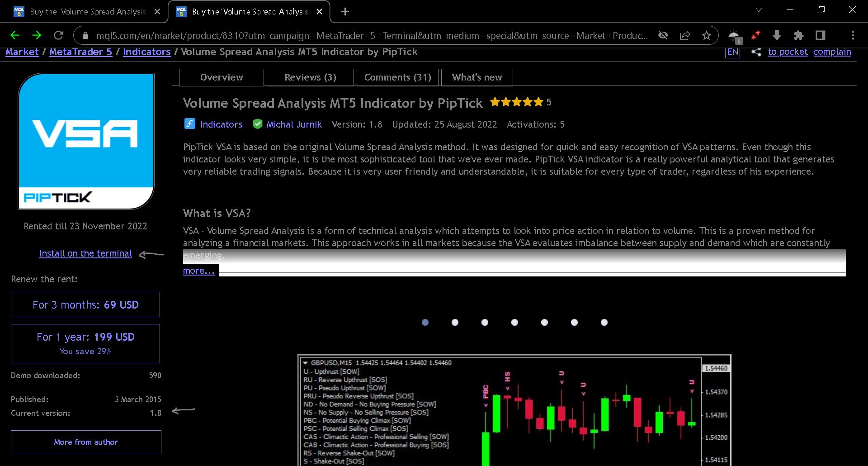Select the second screenshot carousel dot

(455, 322)
